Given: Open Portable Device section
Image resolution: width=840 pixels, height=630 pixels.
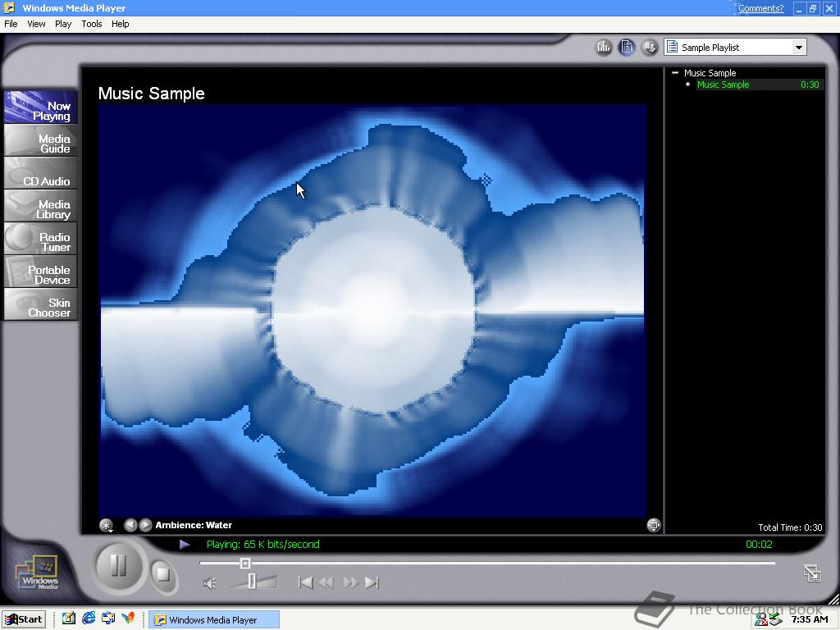Looking at the screenshot, I should [x=41, y=272].
